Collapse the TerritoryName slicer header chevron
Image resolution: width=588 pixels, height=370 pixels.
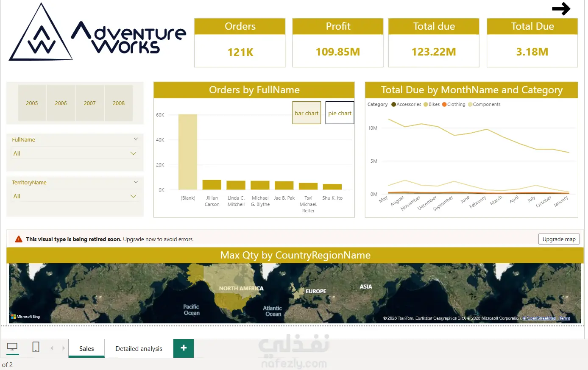(x=136, y=182)
